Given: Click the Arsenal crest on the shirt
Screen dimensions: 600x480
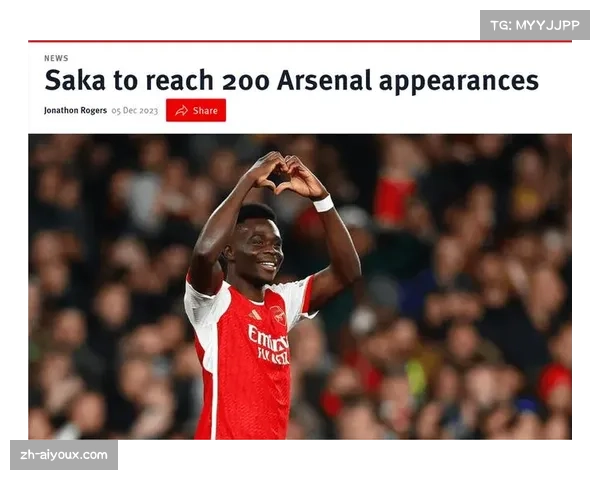Looking at the screenshot, I should pyautogui.click(x=278, y=315).
